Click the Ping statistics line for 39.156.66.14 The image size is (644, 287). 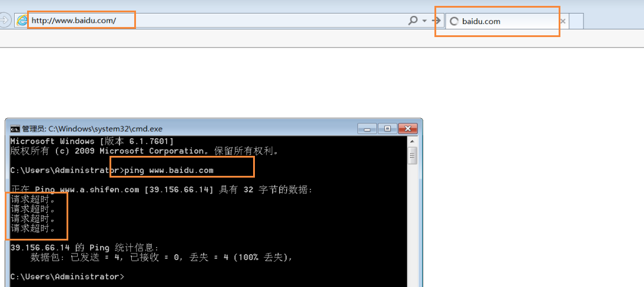point(84,248)
